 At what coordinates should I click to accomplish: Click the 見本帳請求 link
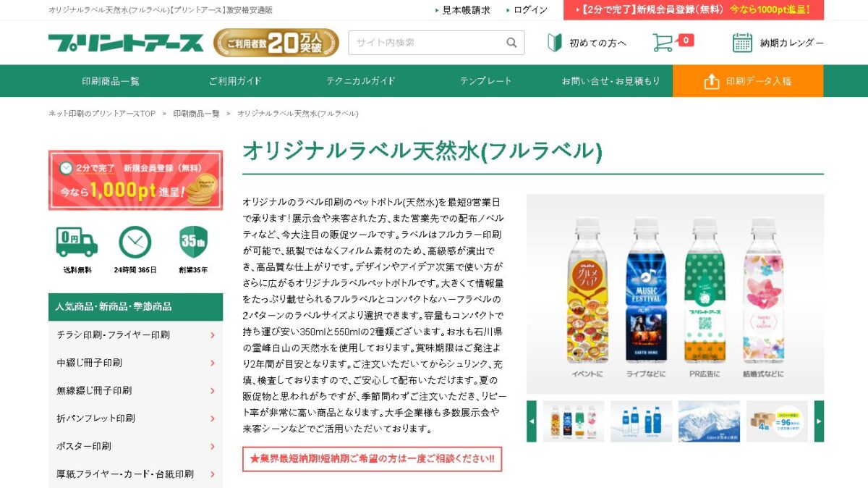point(466,10)
